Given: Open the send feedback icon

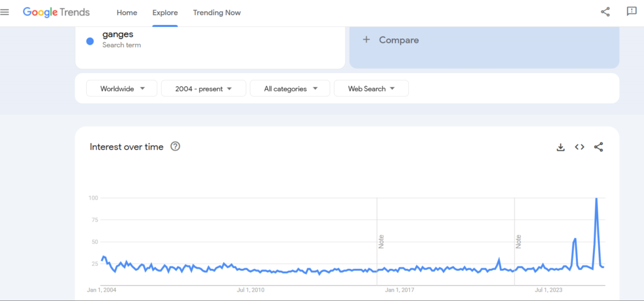Looking at the screenshot, I should (631, 12).
